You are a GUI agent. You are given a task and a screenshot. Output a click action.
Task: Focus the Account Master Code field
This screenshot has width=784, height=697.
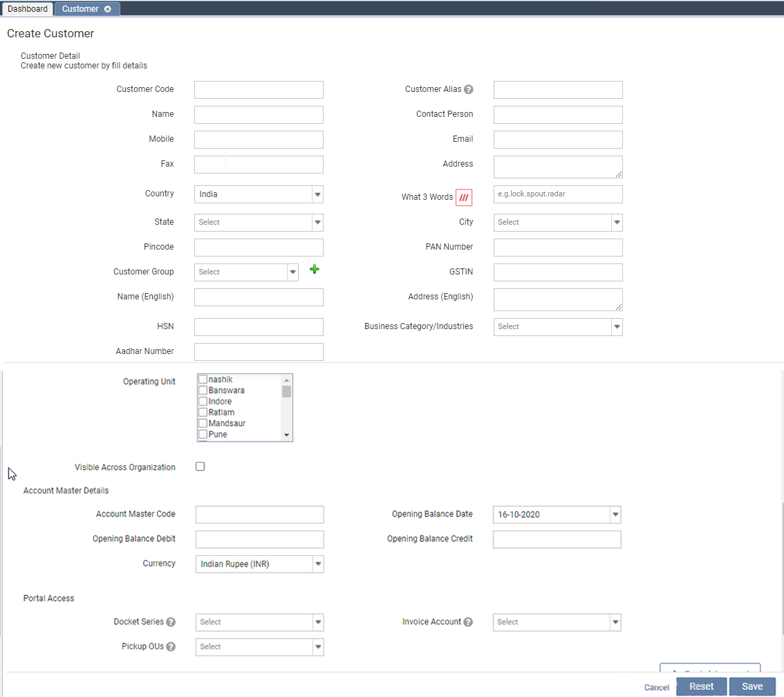(x=259, y=514)
